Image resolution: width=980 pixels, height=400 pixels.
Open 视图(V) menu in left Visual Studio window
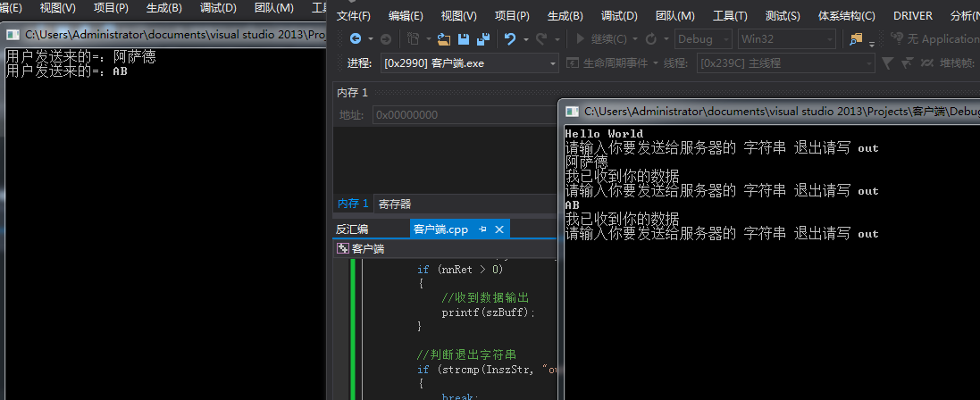pyautogui.click(x=57, y=7)
